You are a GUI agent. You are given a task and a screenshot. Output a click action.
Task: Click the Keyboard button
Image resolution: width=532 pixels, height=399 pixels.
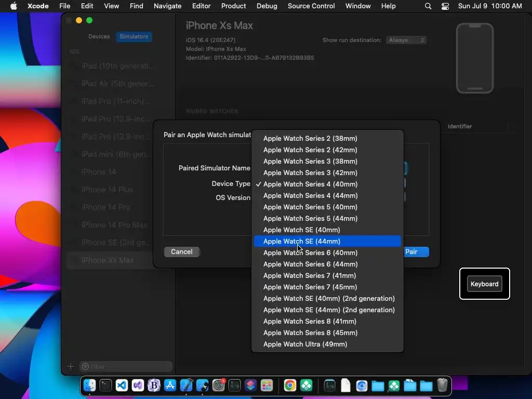[484, 284]
